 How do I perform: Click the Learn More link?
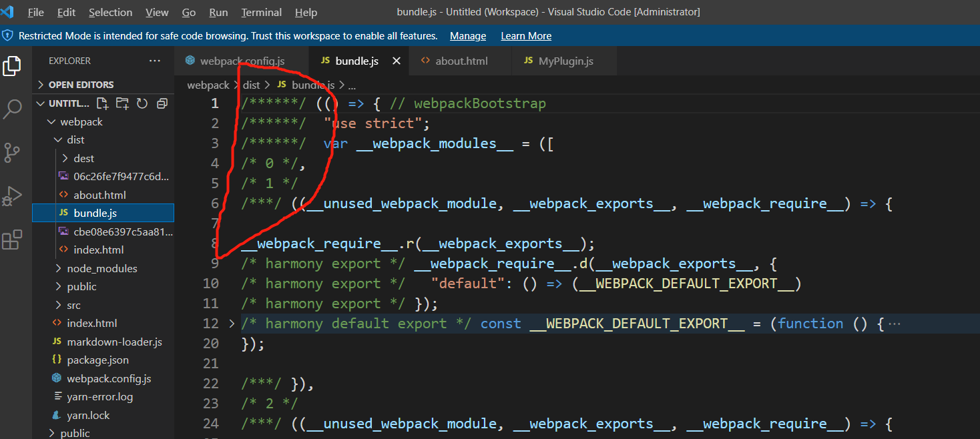[x=526, y=36]
